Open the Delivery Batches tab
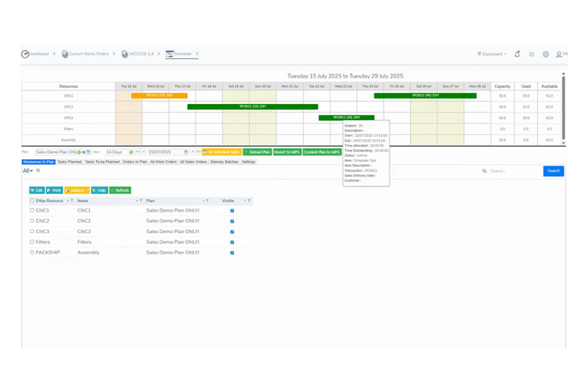 (x=225, y=162)
